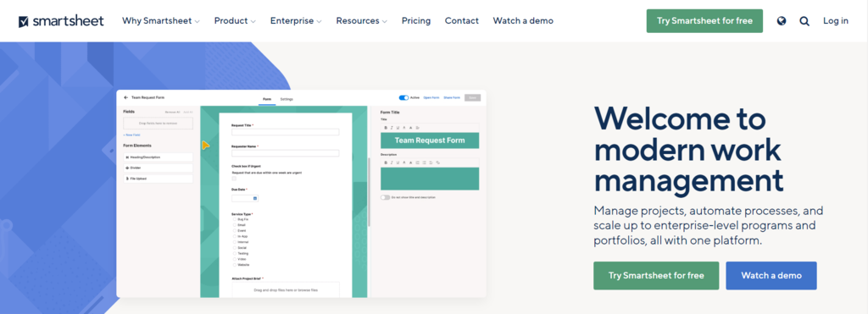
Task: Click the Share Form link
Action: coord(452,98)
